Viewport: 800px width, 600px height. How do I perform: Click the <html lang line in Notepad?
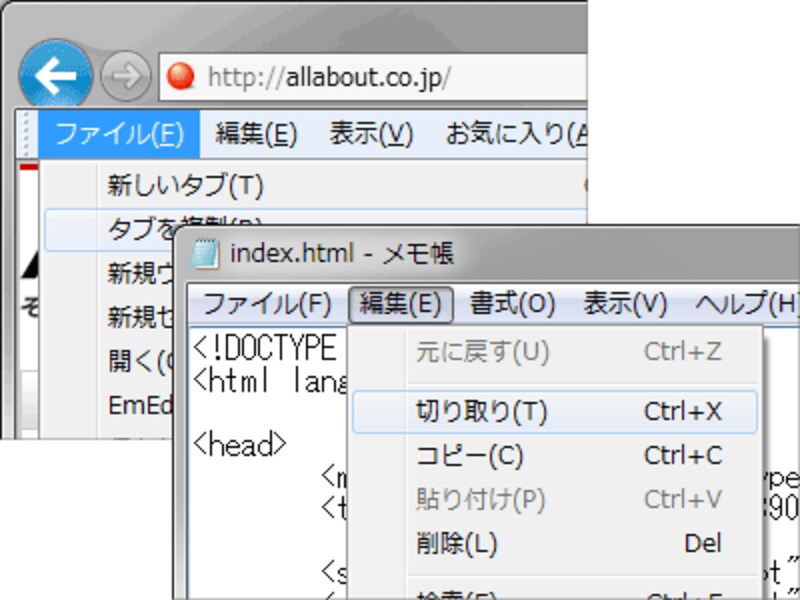pyautogui.click(x=269, y=381)
